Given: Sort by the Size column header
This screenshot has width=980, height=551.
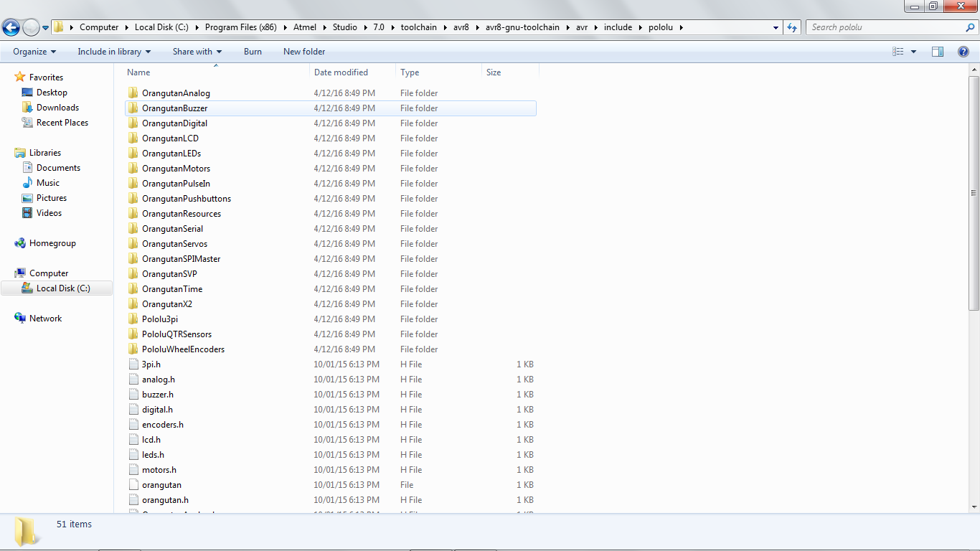Looking at the screenshot, I should pos(510,72).
